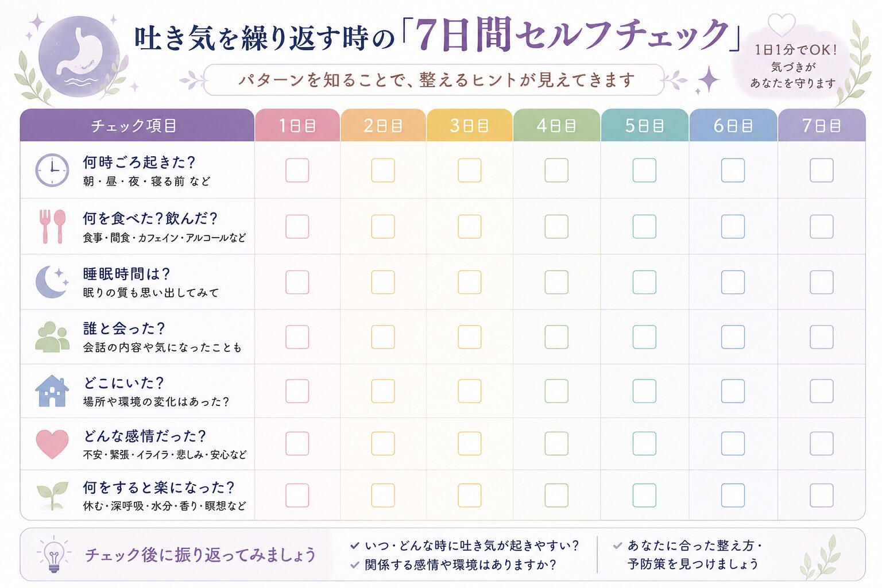Click the チェック後に振り返ってみましょう heading
This screenshot has width=882, height=588.
click(200, 555)
